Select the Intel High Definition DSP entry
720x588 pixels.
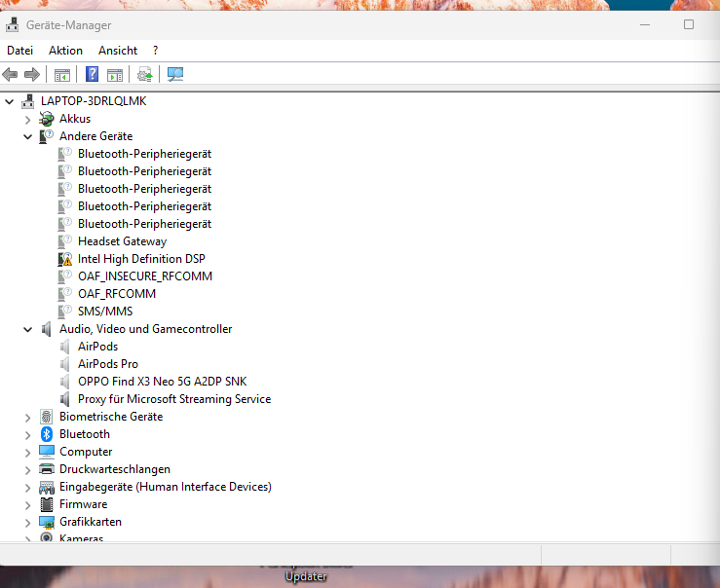pyautogui.click(x=141, y=259)
